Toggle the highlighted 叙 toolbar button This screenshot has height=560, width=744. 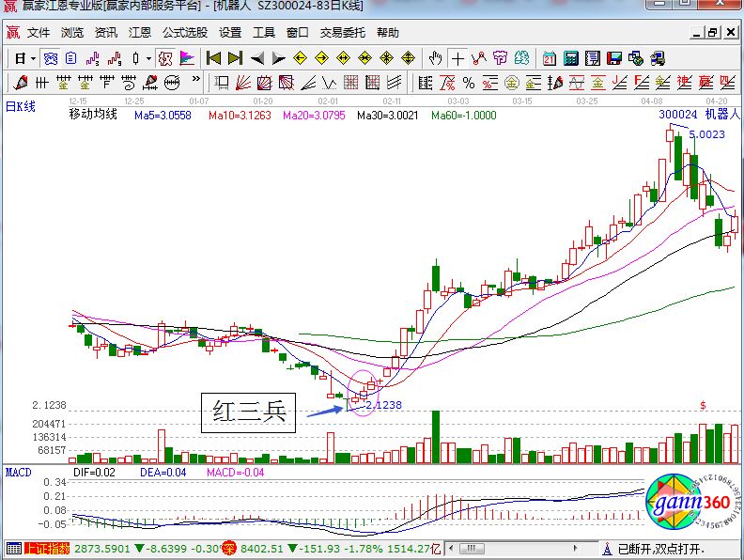click(165, 58)
